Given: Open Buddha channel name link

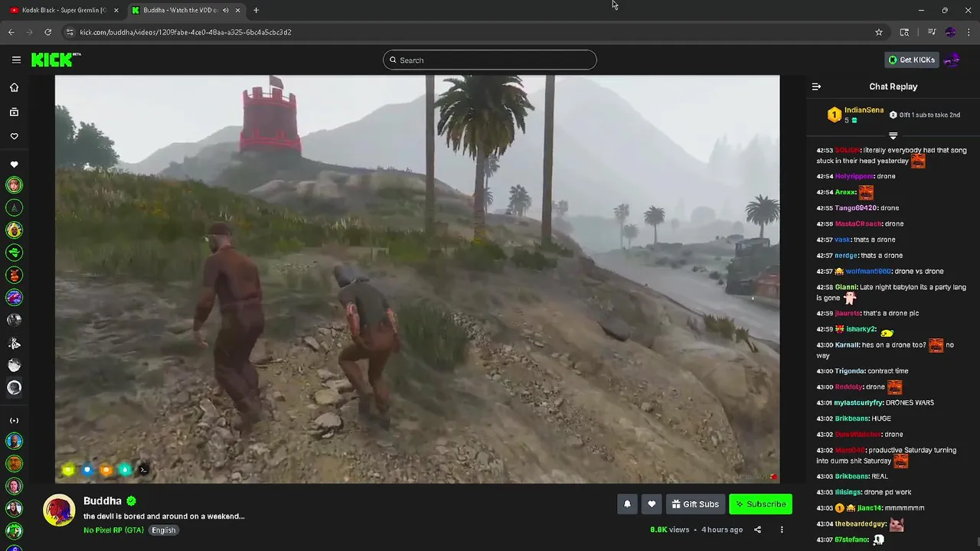Looking at the screenshot, I should pos(103,500).
